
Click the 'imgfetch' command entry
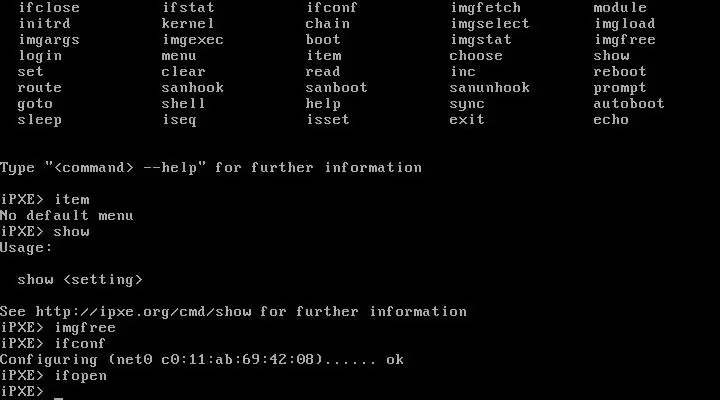pyautogui.click(x=485, y=8)
